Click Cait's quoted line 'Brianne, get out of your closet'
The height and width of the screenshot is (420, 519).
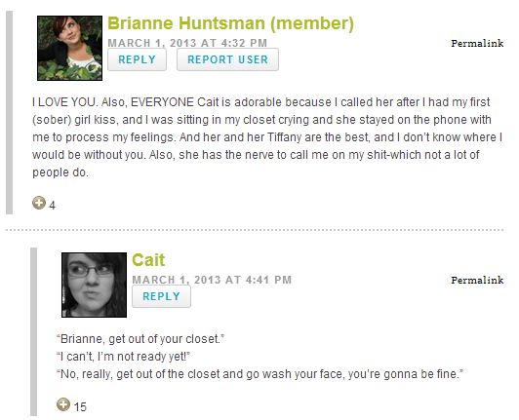click(x=140, y=339)
